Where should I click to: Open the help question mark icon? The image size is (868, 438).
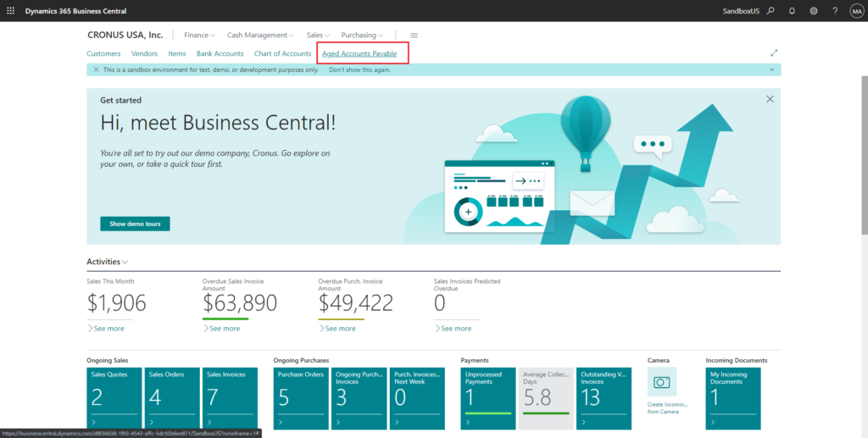(835, 10)
